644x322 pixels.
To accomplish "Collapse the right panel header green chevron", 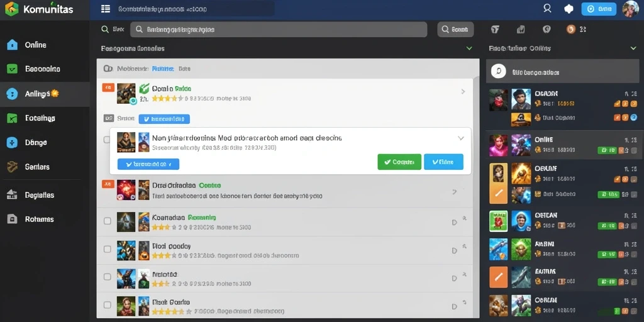I will pos(633,48).
